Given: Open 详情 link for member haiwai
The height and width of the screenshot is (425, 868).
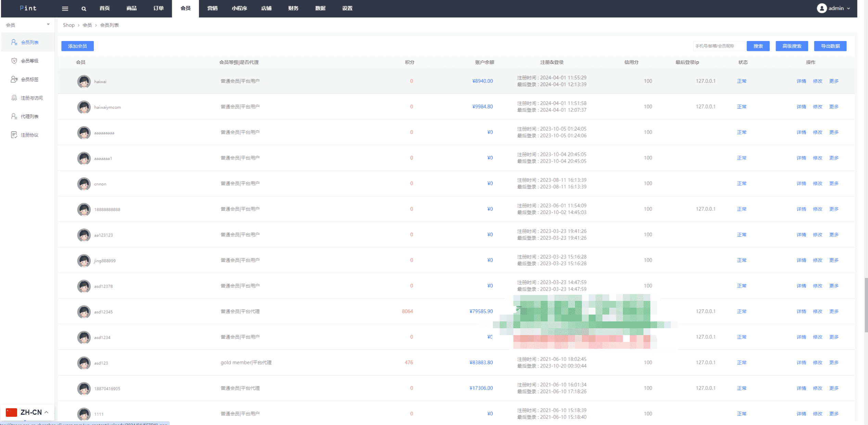Looking at the screenshot, I should [x=801, y=81].
